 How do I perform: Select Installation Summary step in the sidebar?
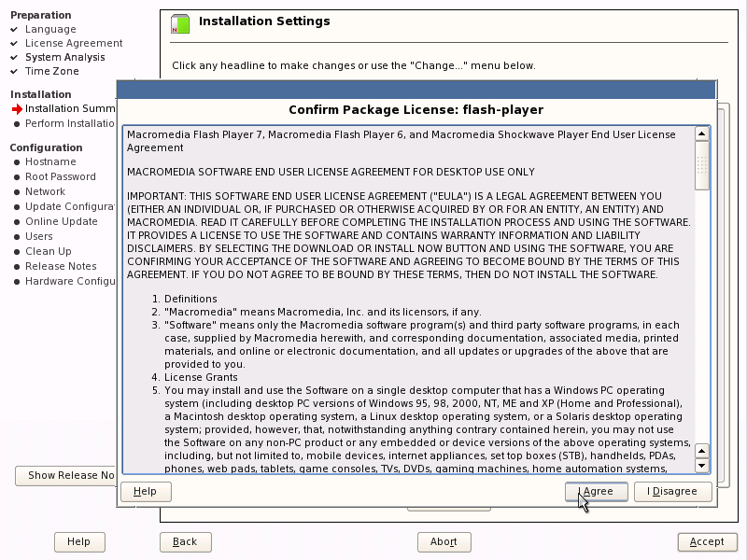70,109
